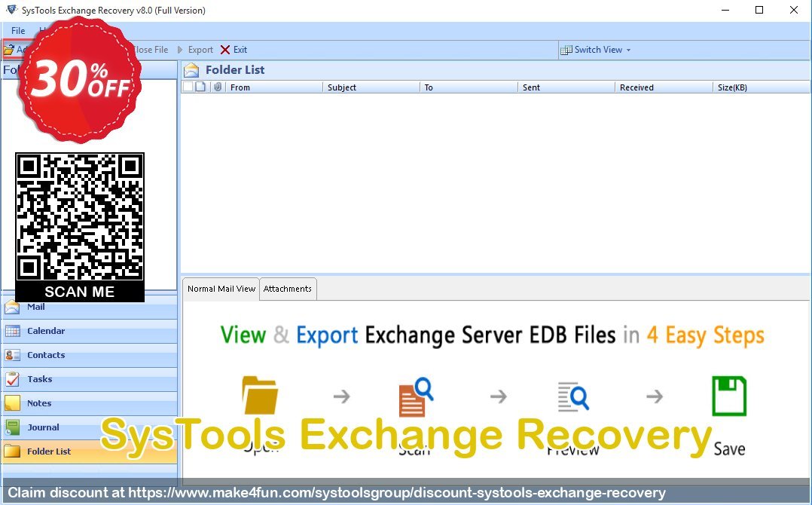Image resolution: width=812 pixels, height=505 pixels.
Task: Switch to the Normal Mail View tab
Action: pos(221,289)
